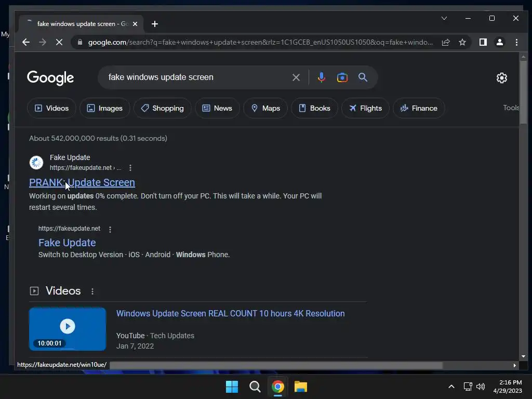Click the address bar URL
Image resolution: width=532 pixels, height=399 pixels.
[x=260, y=43]
